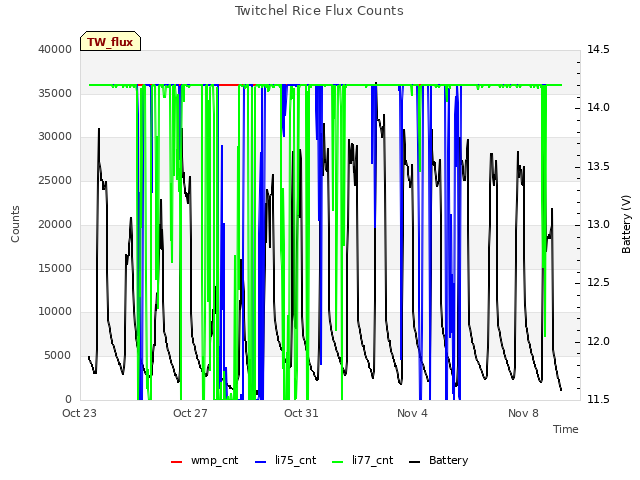Click the blue li75_cnt legend color marker
Image resolution: width=640 pixels, height=480 pixels.
260,462
